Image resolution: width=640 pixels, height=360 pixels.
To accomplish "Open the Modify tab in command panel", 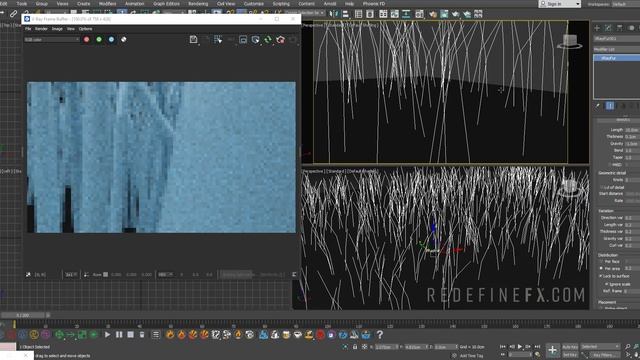I will (x=608, y=28).
